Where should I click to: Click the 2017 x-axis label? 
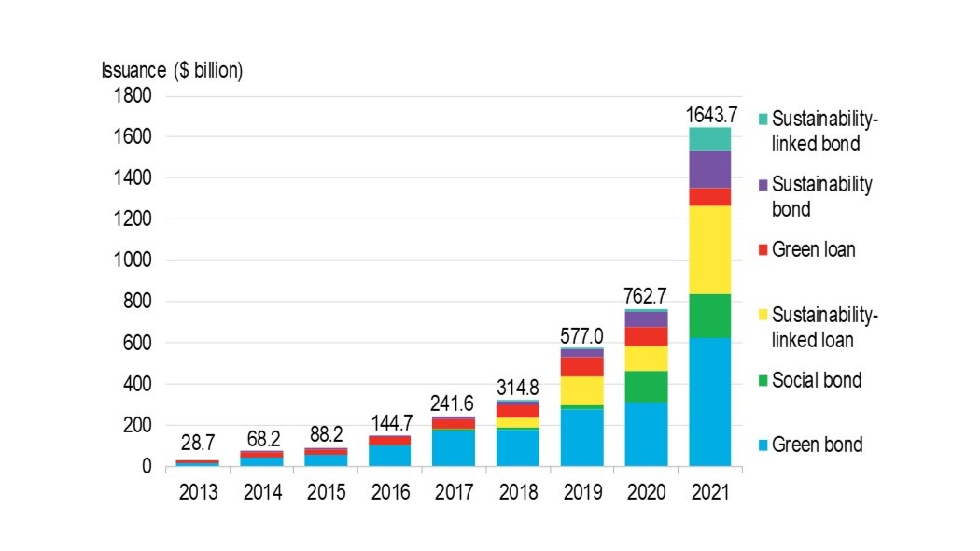(455, 492)
